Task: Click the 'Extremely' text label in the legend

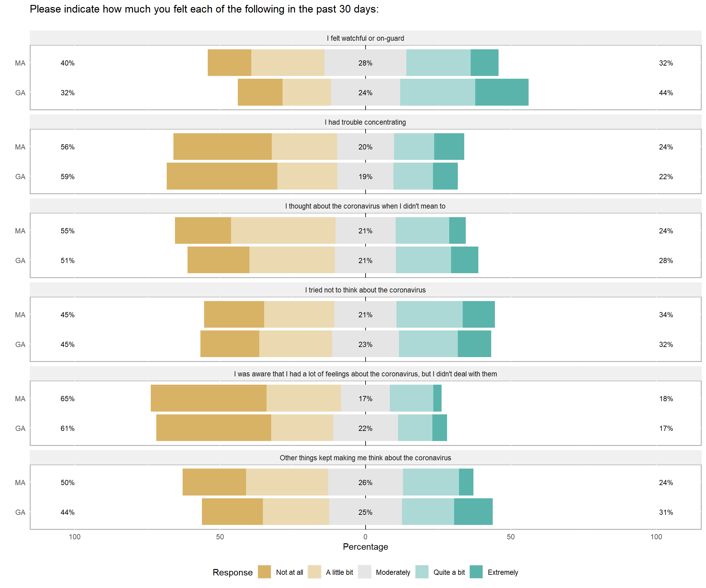Action: pyautogui.click(x=503, y=572)
